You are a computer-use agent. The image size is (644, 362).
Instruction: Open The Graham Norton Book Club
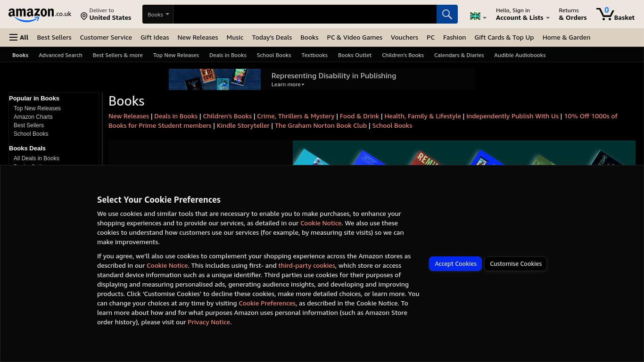click(x=321, y=125)
